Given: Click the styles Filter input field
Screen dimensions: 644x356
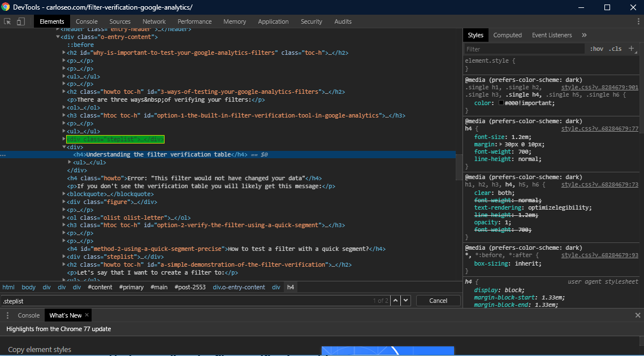Looking at the screenshot, I should click(x=525, y=49).
